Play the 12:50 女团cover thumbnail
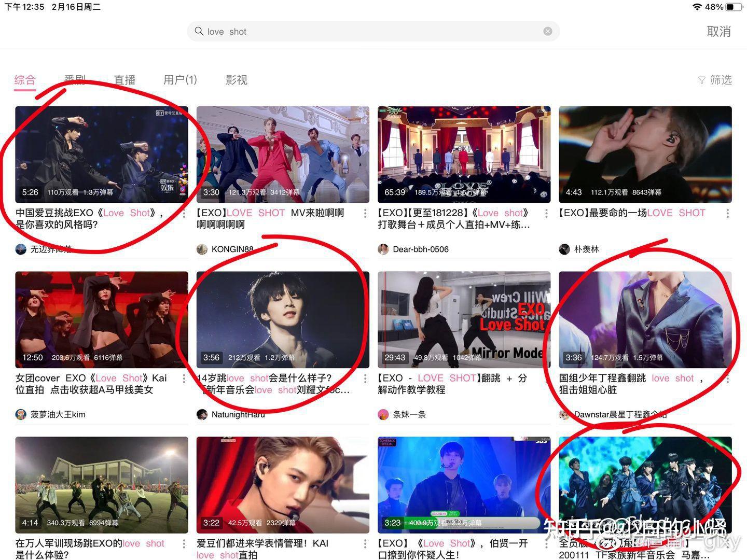 point(102,320)
